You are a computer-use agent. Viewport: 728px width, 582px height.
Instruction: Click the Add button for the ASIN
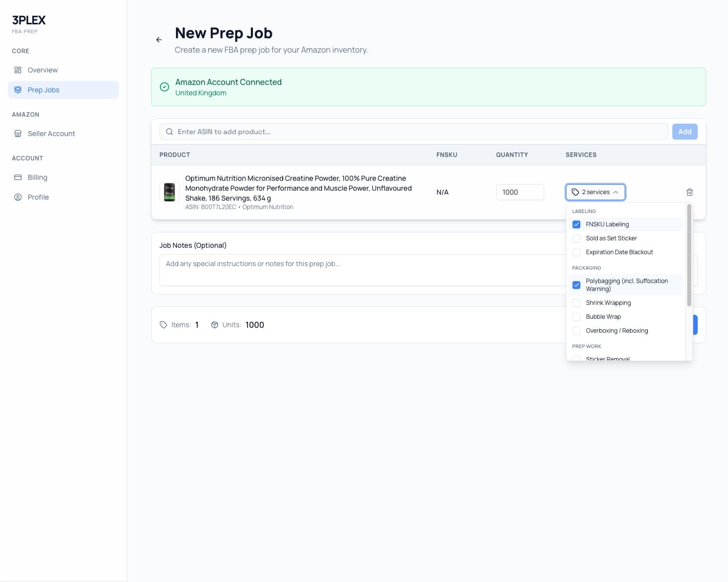[684, 131]
